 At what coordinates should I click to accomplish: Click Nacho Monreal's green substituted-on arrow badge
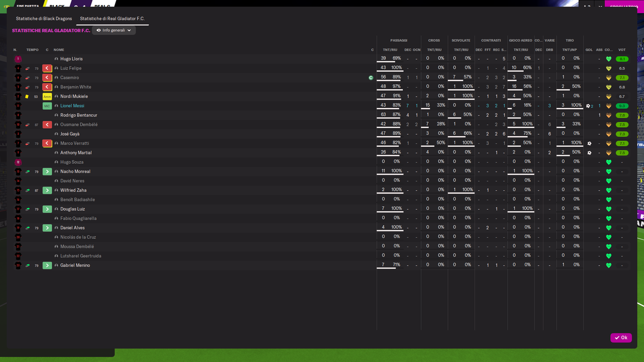47,171
